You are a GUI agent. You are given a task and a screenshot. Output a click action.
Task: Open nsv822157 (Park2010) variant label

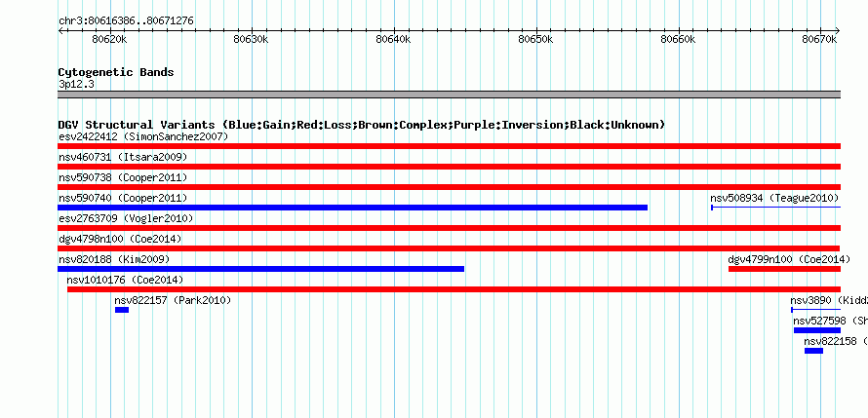(x=173, y=300)
